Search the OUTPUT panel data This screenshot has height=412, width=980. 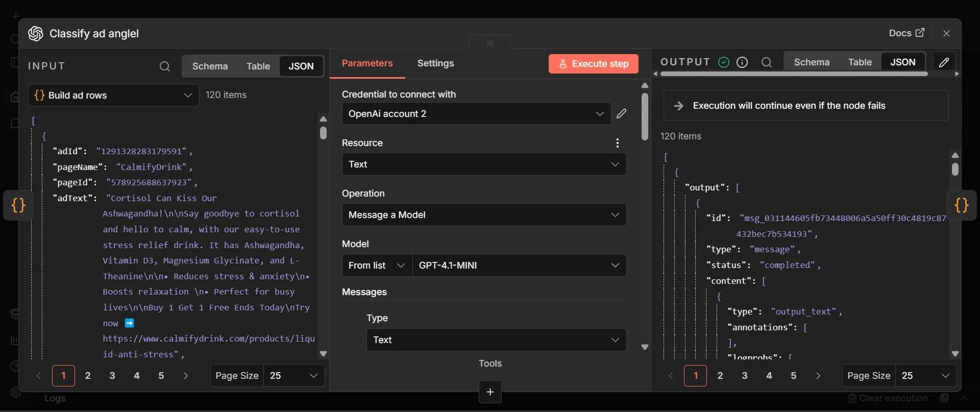coord(766,62)
